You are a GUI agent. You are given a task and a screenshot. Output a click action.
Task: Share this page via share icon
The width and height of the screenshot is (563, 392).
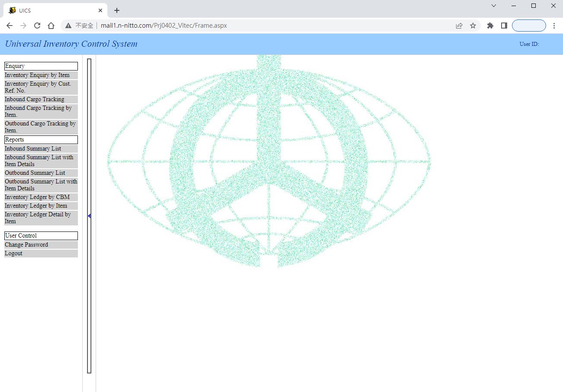point(459,26)
